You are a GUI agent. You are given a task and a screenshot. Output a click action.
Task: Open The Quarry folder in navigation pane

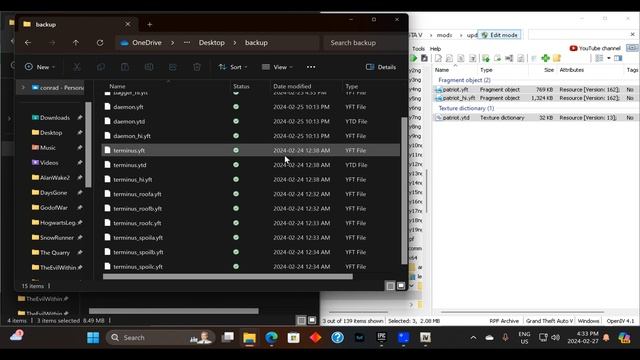pyautogui.click(x=55, y=252)
